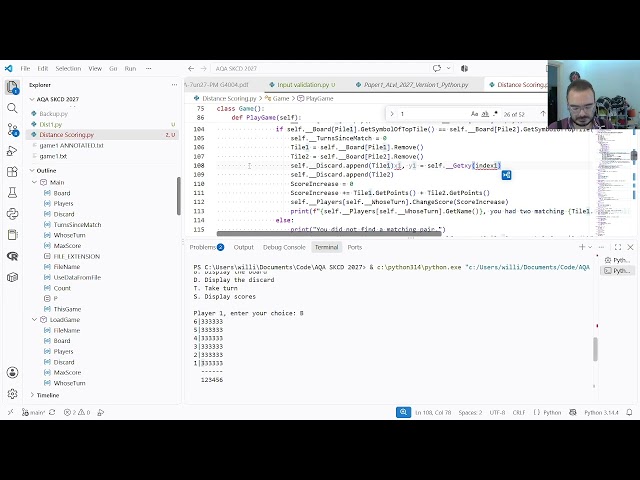Screen dimensions: 640x480
Task: Open the Go menu
Action: pos(113,69)
